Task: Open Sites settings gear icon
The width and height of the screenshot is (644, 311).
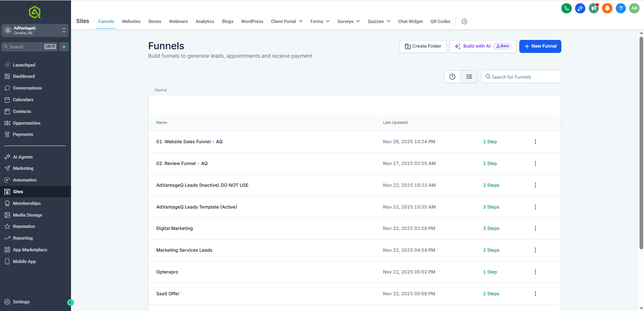Action: point(464,22)
